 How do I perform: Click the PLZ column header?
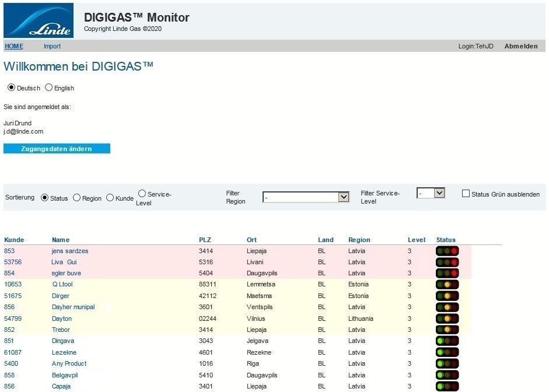click(x=205, y=240)
